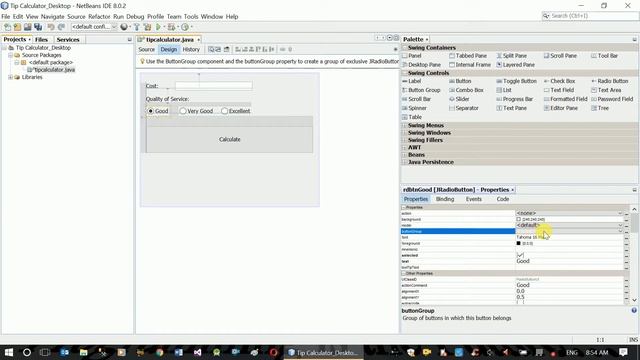This screenshot has height=360, width=640.
Task: Click the text property ellipsis button
Action: [x=627, y=261]
